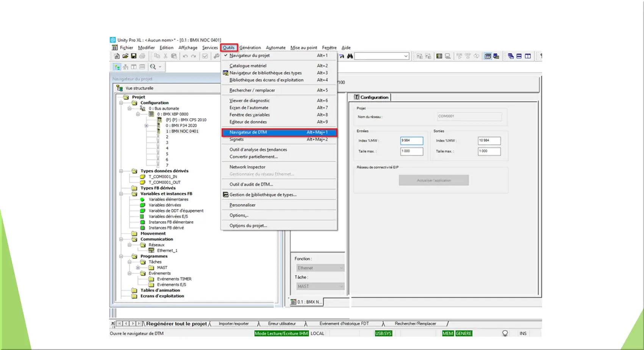Click the Entrées Index %MW input field
This screenshot has width=644, height=350.
(x=412, y=141)
